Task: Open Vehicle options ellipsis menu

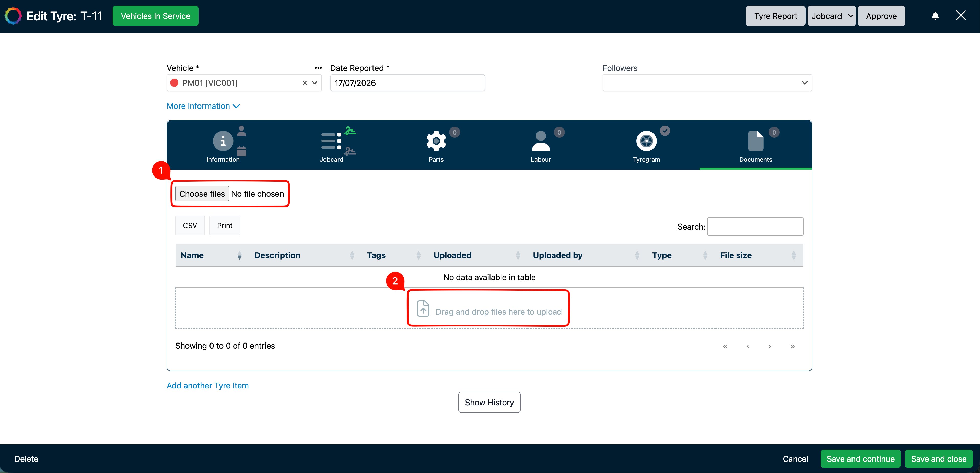Action: coord(318,68)
